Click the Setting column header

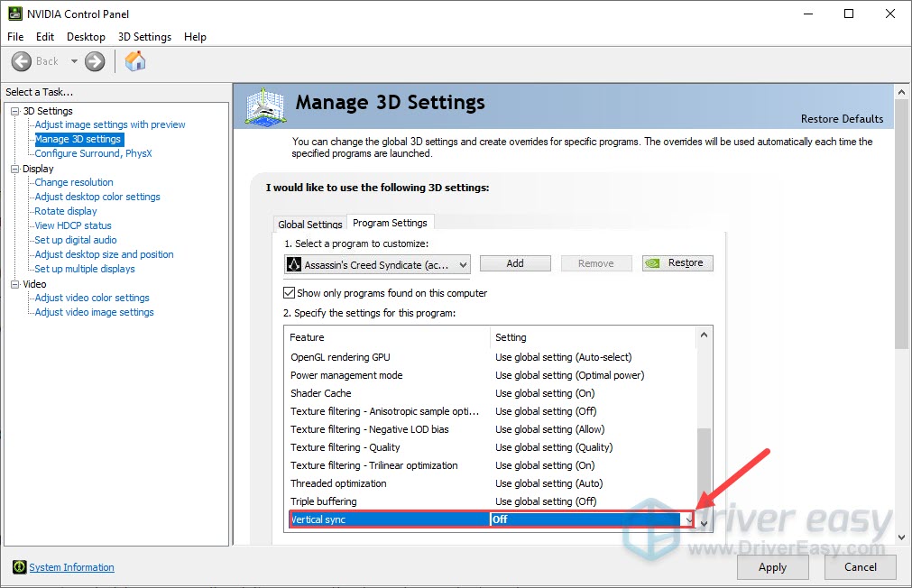(594, 337)
